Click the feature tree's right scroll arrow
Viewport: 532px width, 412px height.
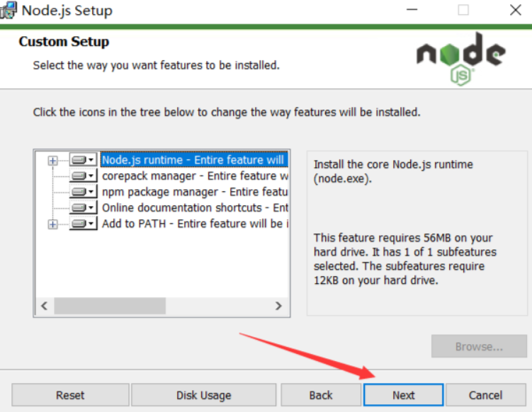pos(278,306)
